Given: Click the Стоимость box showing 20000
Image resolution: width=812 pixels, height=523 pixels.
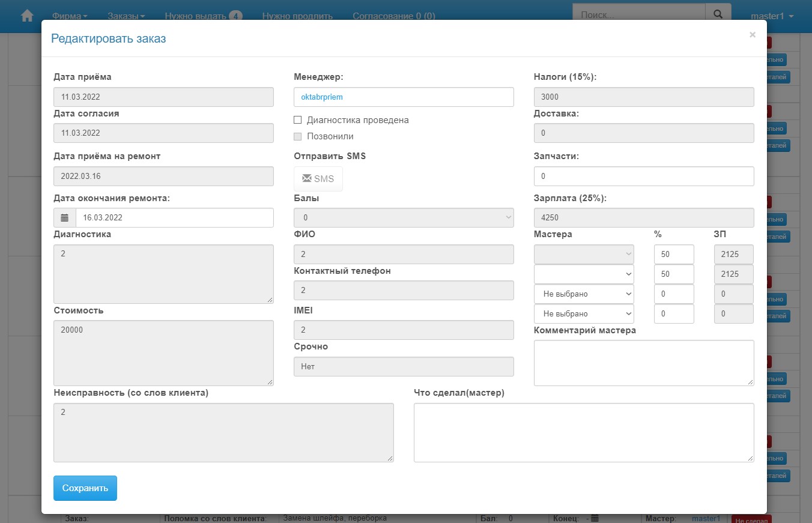Looking at the screenshot, I should coord(163,353).
